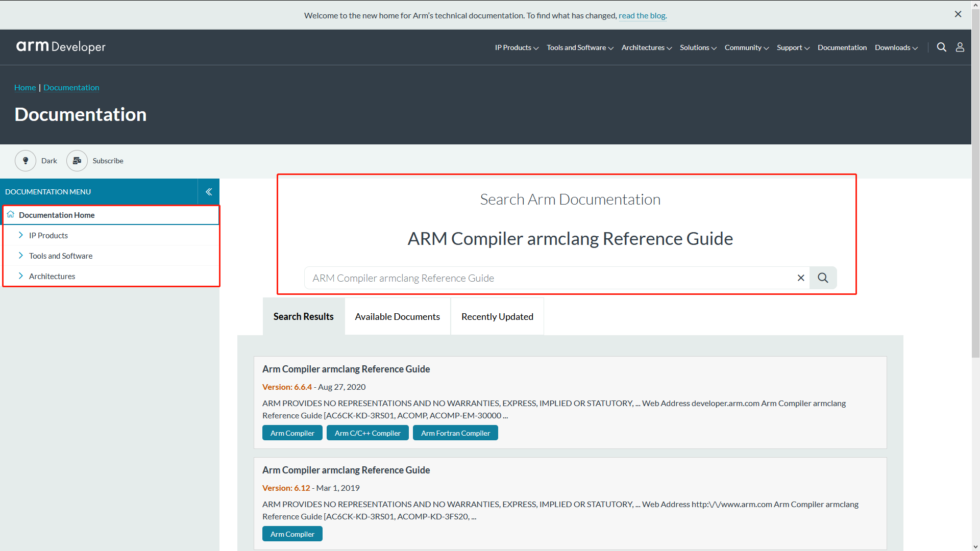Viewport: 980px width, 551px height.
Task: Submit search with magnifier button
Action: [823, 278]
